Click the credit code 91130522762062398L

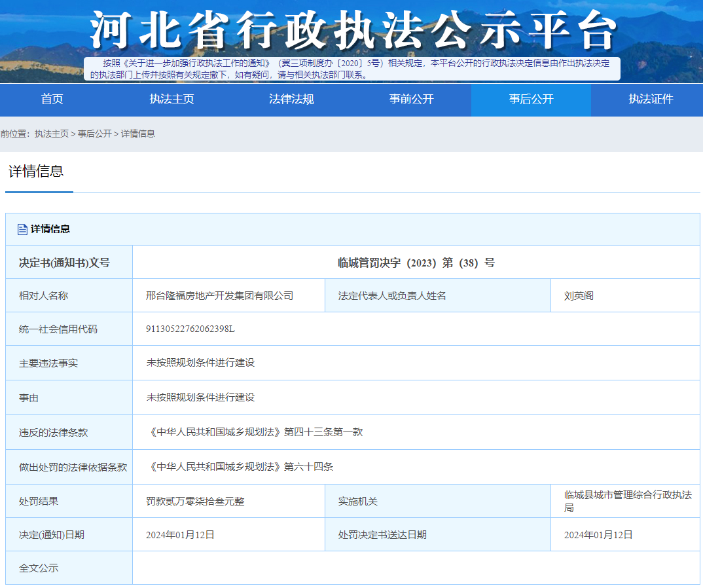(190, 329)
